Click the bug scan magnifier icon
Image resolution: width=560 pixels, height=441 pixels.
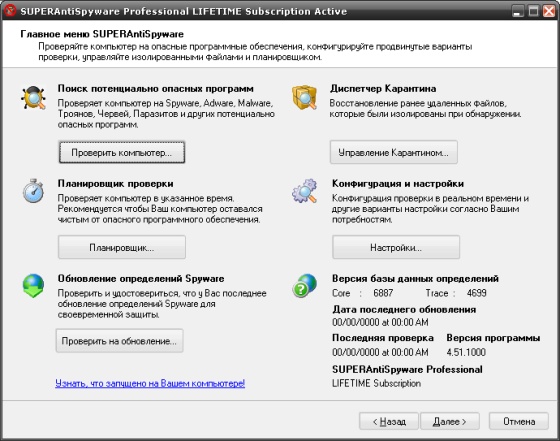[33, 97]
